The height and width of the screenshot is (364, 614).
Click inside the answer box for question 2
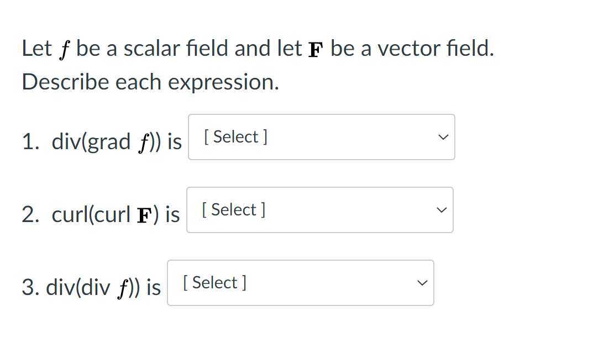(x=319, y=210)
